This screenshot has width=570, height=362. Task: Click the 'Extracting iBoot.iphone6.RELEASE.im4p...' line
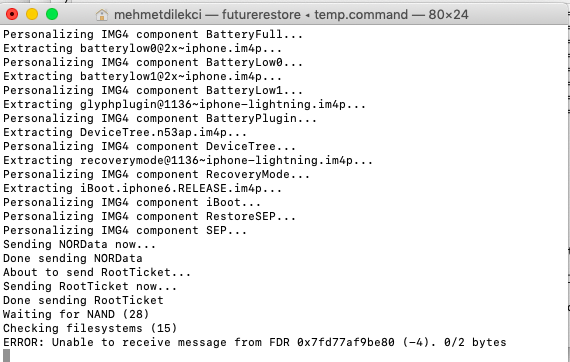pos(142,188)
